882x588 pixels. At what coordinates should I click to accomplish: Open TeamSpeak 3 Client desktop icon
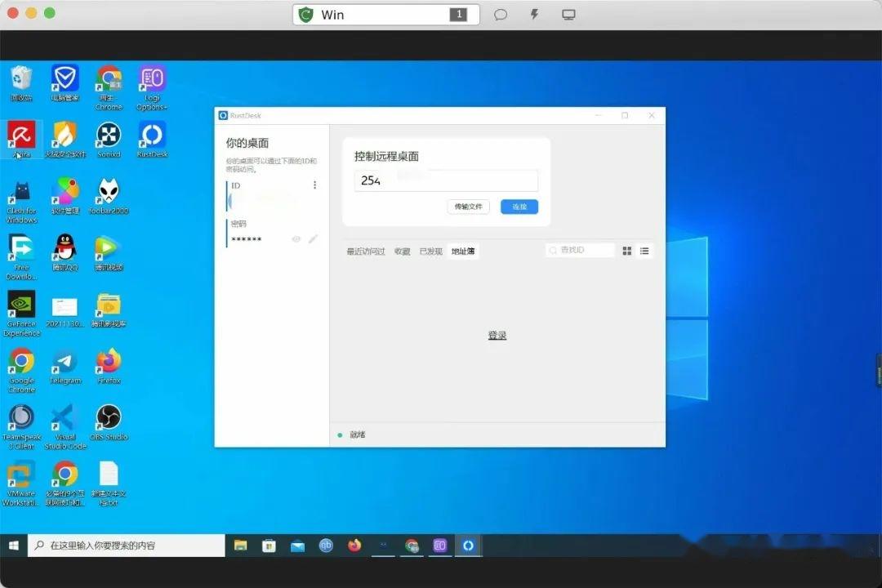click(x=20, y=419)
